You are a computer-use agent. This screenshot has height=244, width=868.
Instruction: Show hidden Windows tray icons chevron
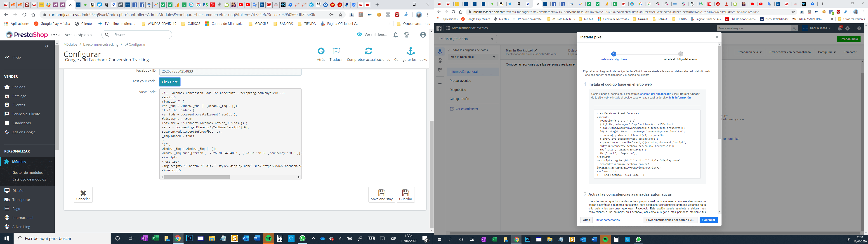coord(313,238)
